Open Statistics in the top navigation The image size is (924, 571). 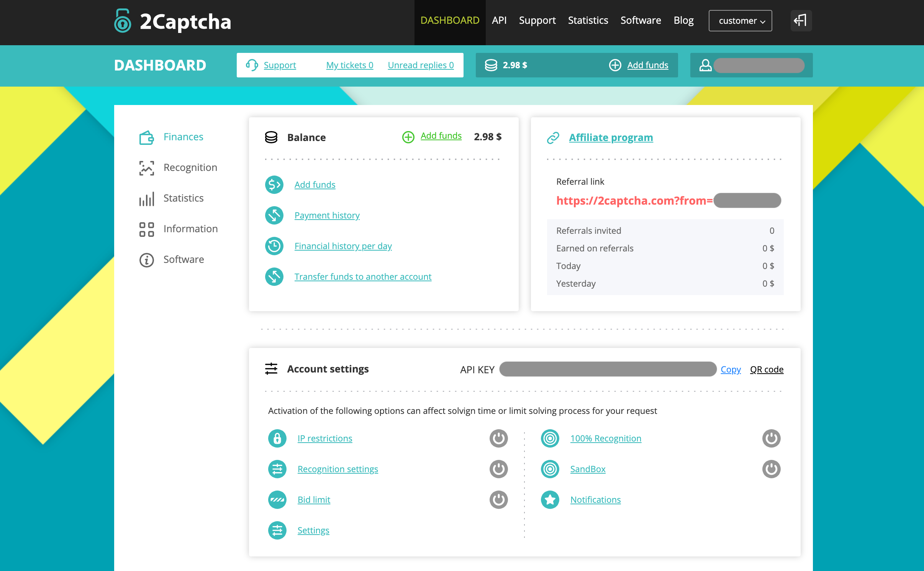coord(588,20)
